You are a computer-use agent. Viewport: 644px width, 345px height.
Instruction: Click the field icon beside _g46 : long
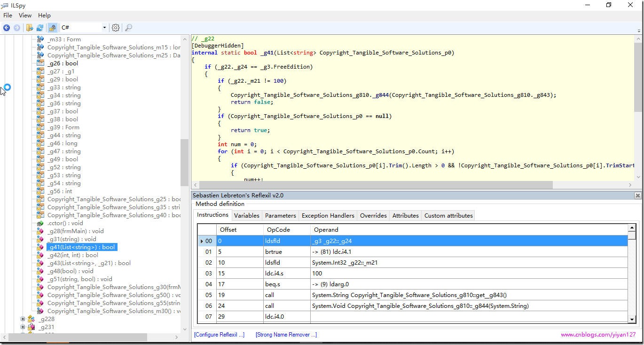(40, 143)
